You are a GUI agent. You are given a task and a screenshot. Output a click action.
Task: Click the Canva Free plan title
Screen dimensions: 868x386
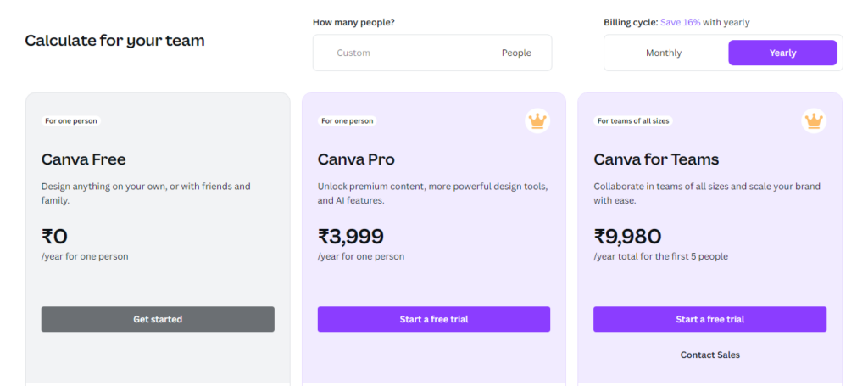click(84, 159)
